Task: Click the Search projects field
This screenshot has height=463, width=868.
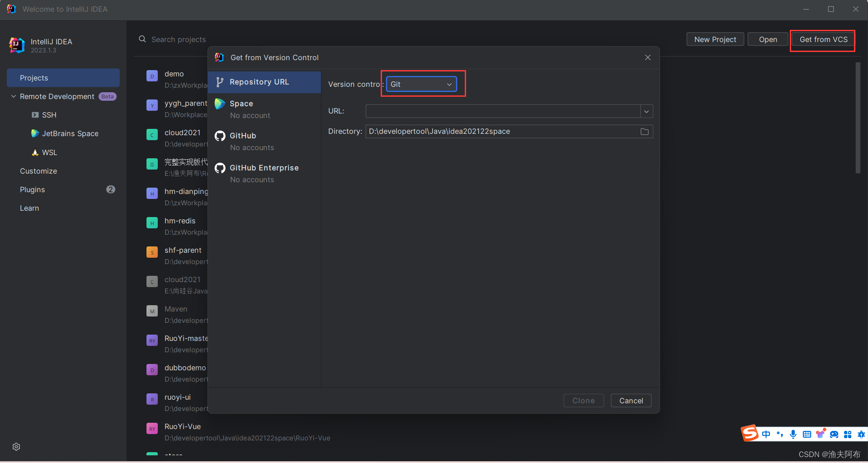Action: 179,39
